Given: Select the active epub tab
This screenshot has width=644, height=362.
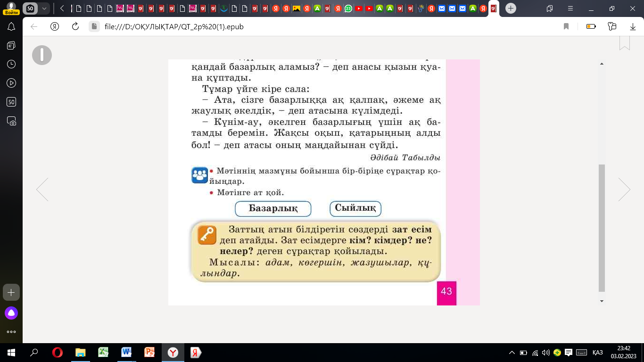Looking at the screenshot, I should pyautogui.click(x=493, y=8).
